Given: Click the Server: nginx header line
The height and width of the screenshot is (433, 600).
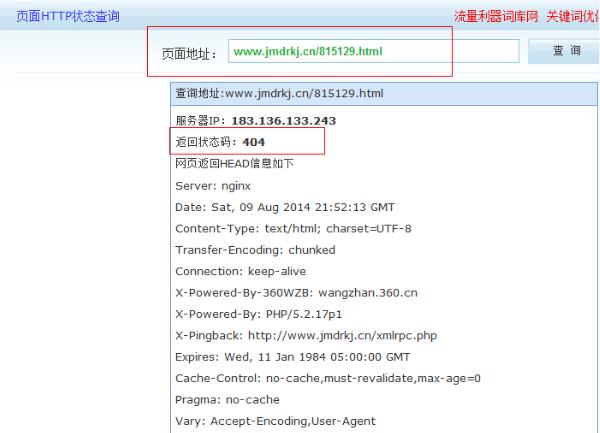Looking at the screenshot, I should 213,186.
